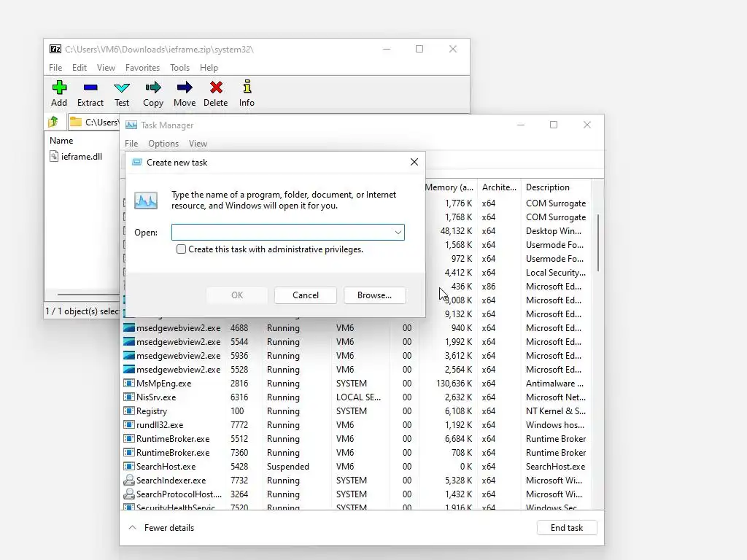The width and height of the screenshot is (747, 560).
Task: Click the 7z logo in title bar
Action: pos(55,49)
